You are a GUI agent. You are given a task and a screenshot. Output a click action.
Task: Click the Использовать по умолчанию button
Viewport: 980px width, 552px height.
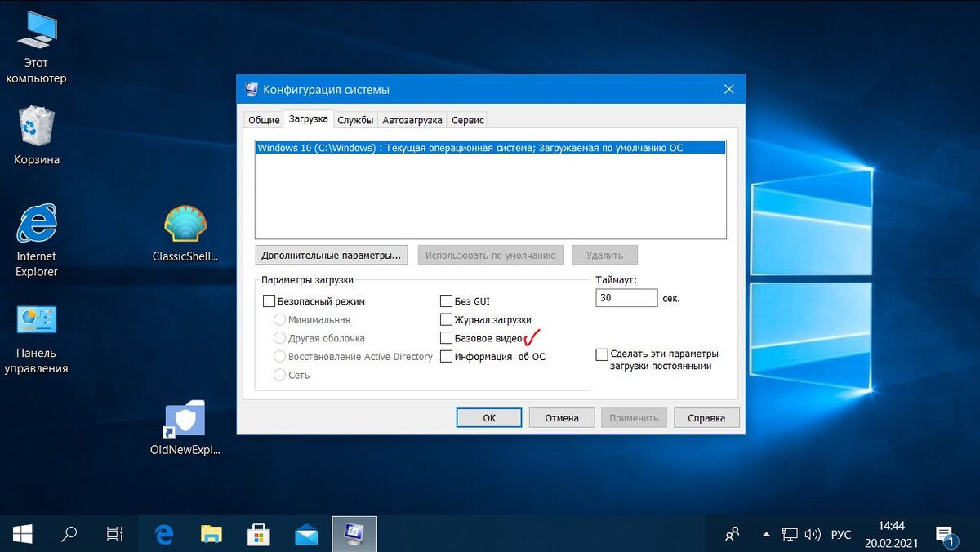pos(491,255)
